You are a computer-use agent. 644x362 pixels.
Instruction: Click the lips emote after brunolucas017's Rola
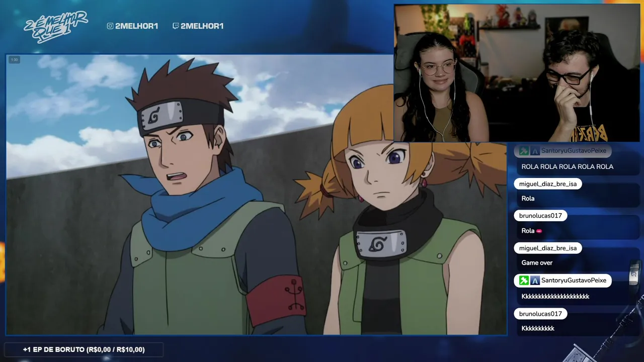539,231
